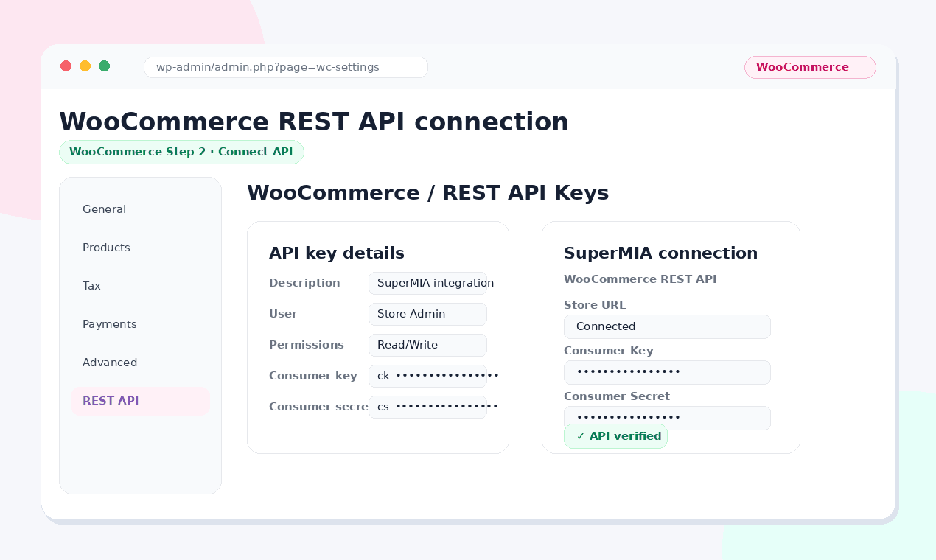The height and width of the screenshot is (560, 936).
Task: Click the WooCommerce badge in top bar
Action: coord(810,67)
